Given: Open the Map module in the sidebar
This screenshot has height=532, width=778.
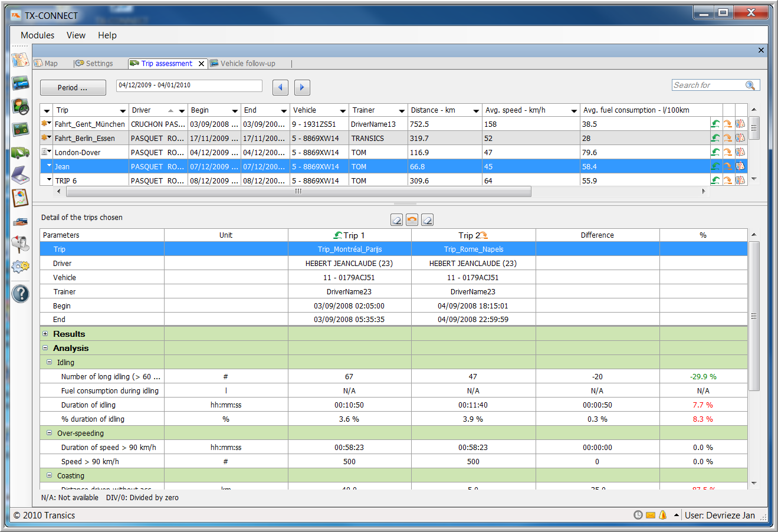Looking at the screenshot, I should point(20,60).
